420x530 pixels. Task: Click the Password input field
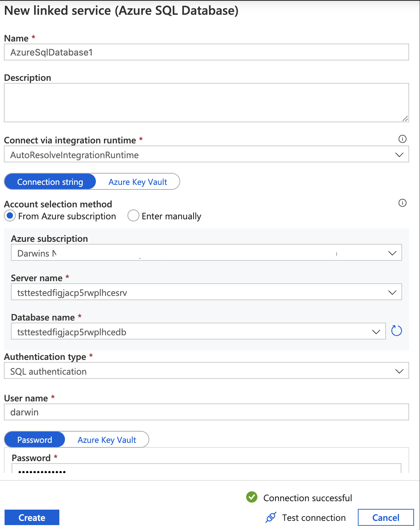point(206,468)
